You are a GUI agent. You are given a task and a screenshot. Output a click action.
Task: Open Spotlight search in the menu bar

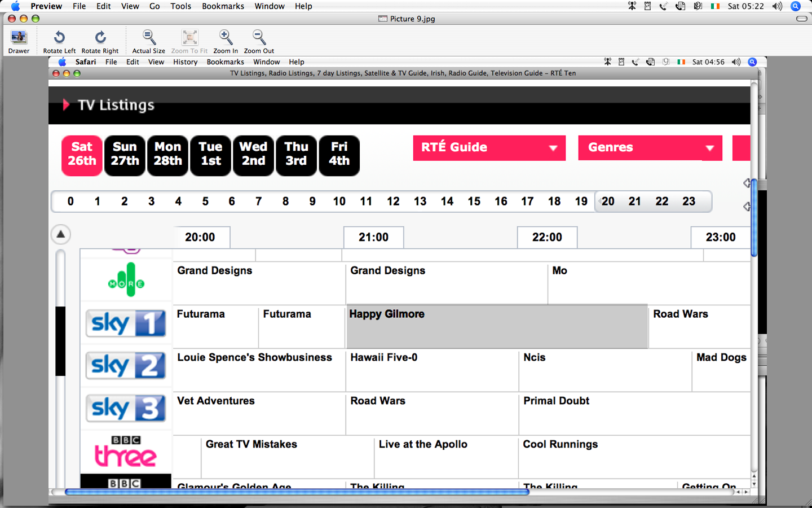click(796, 6)
